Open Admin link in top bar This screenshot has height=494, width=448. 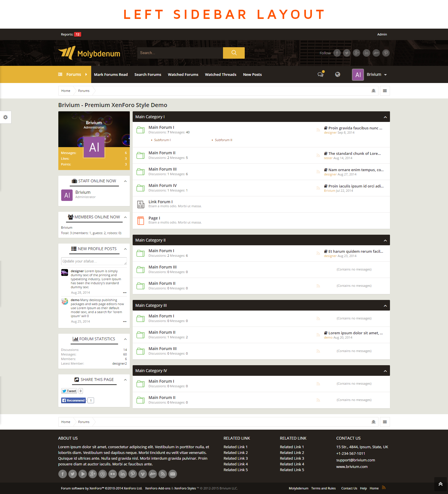click(382, 34)
